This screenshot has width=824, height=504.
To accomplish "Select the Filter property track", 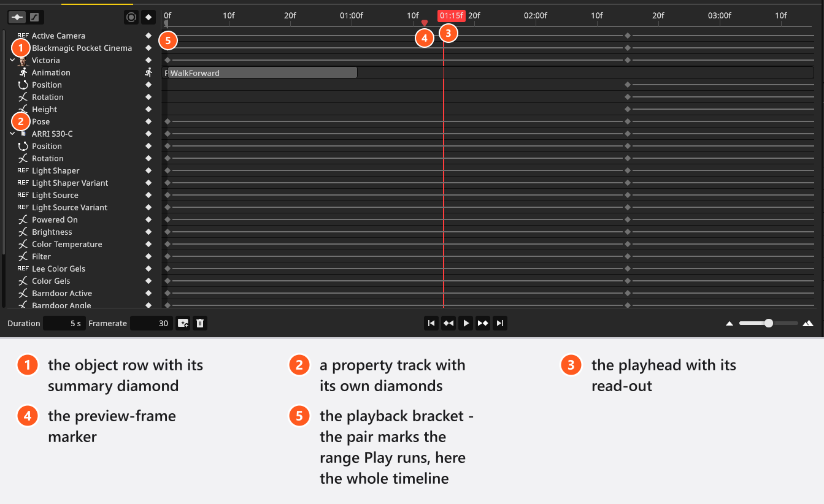I will click(81, 256).
